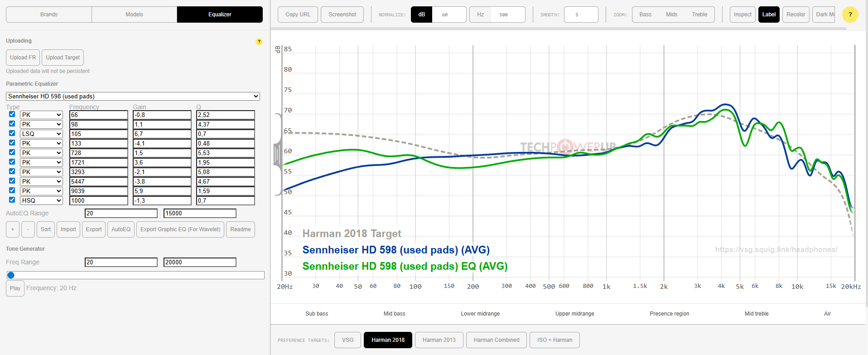Click the tone generator frequency slider
Image resolution: width=868 pixels, height=355 pixels.
coord(135,275)
